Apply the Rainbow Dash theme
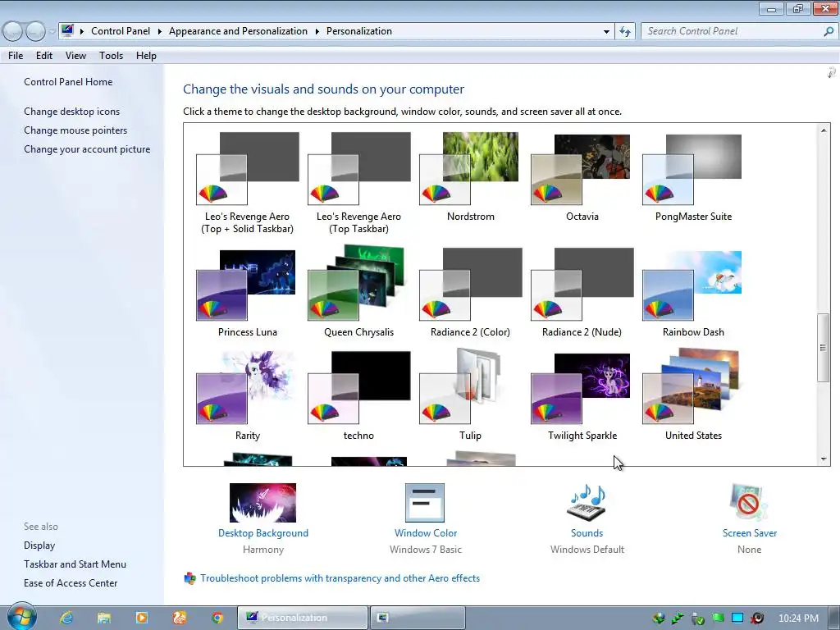840x630 pixels. point(693,294)
